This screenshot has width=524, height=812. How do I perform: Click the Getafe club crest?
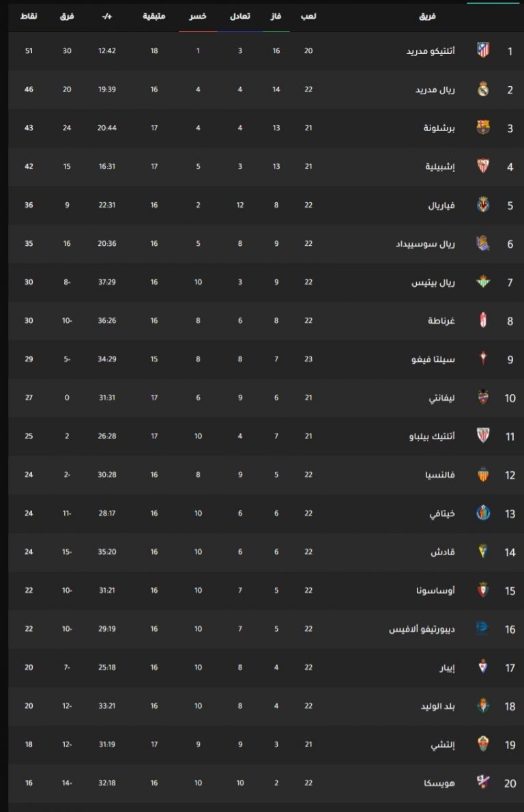point(482,513)
